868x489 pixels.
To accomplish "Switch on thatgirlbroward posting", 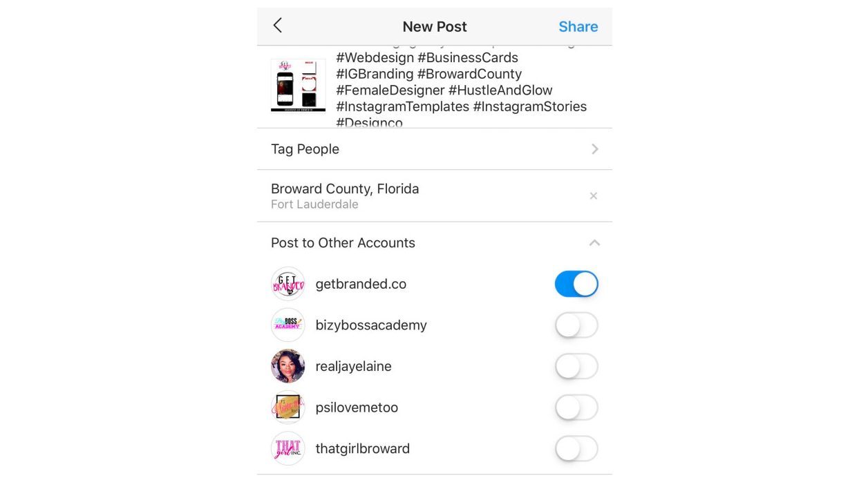I will [x=576, y=448].
